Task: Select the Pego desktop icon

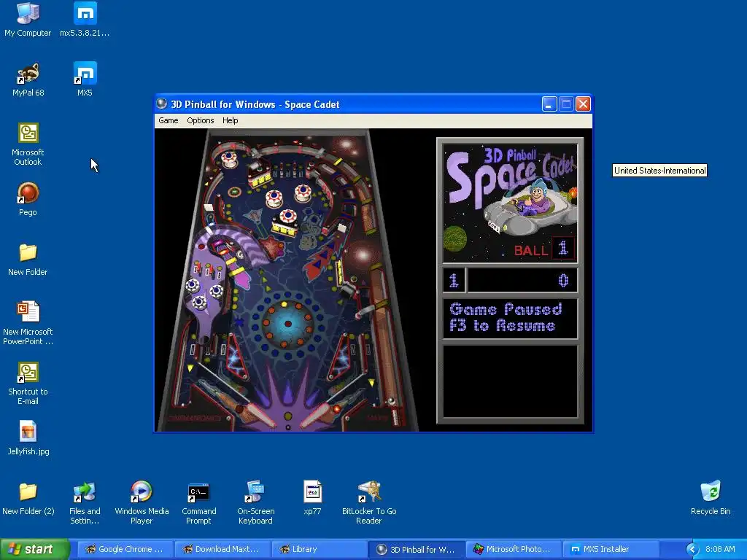Action: click(x=28, y=200)
